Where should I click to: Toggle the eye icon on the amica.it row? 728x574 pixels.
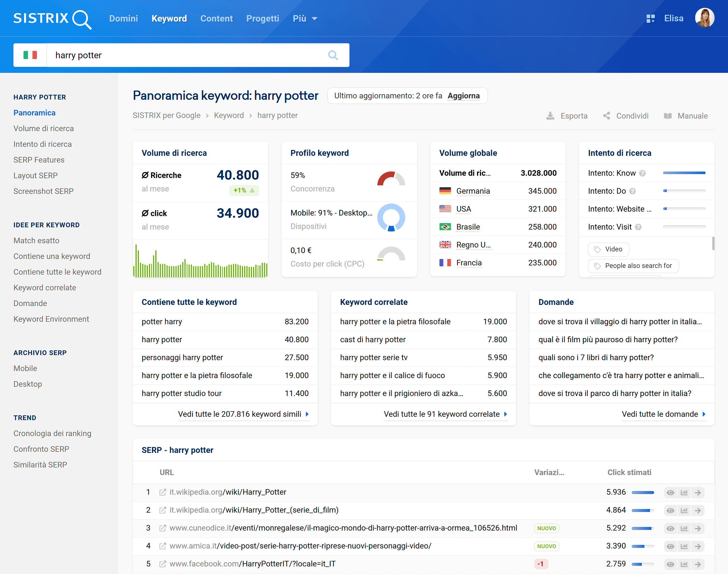tap(671, 546)
